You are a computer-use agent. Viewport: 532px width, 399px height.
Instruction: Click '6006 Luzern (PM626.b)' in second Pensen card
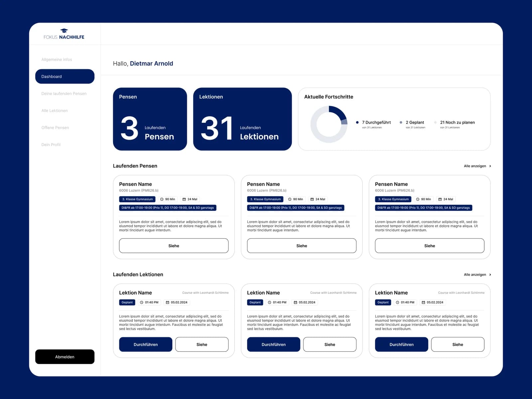click(x=267, y=191)
